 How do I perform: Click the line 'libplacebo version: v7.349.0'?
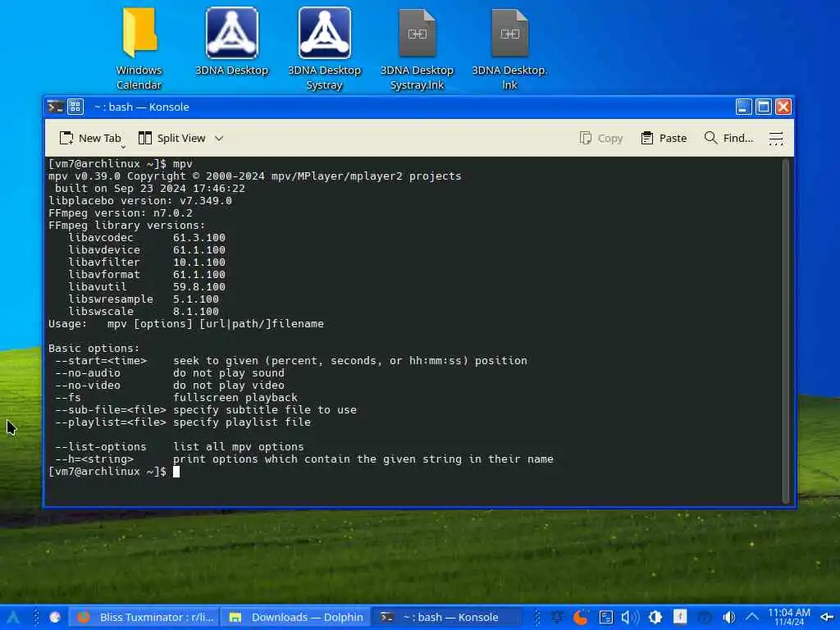[x=139, y=201]
